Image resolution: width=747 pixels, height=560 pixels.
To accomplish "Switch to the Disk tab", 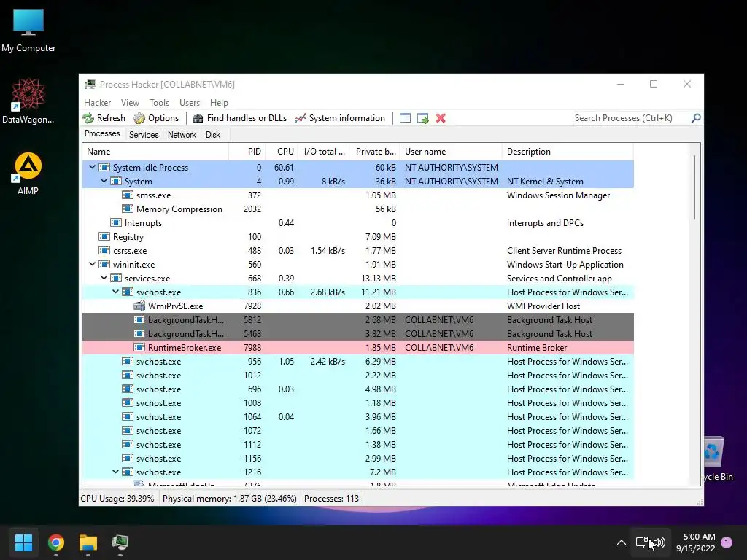I will click(213, 135).
